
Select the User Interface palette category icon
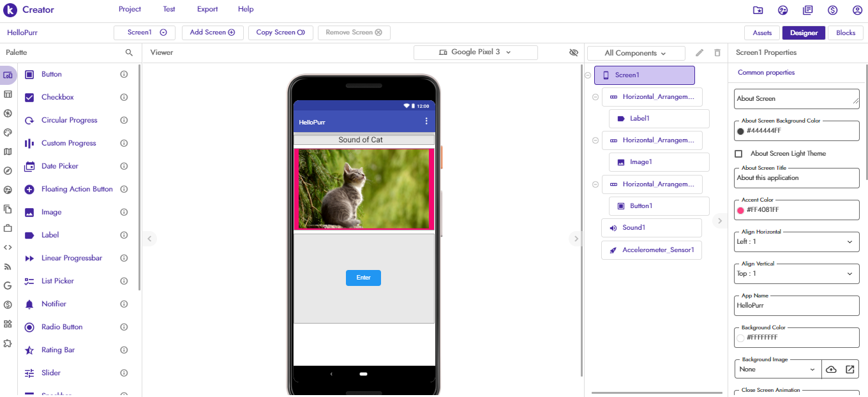click(8, 75)
